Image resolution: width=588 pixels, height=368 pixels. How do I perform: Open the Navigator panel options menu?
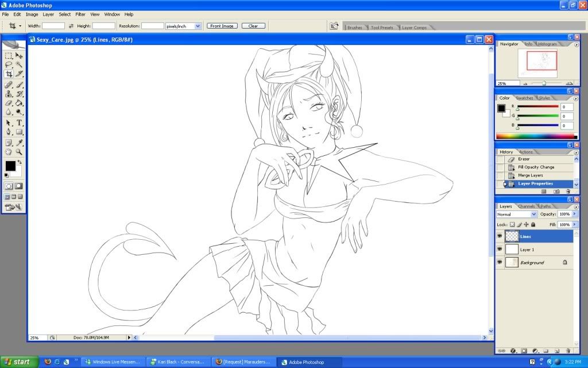click(x=576, y=44)
